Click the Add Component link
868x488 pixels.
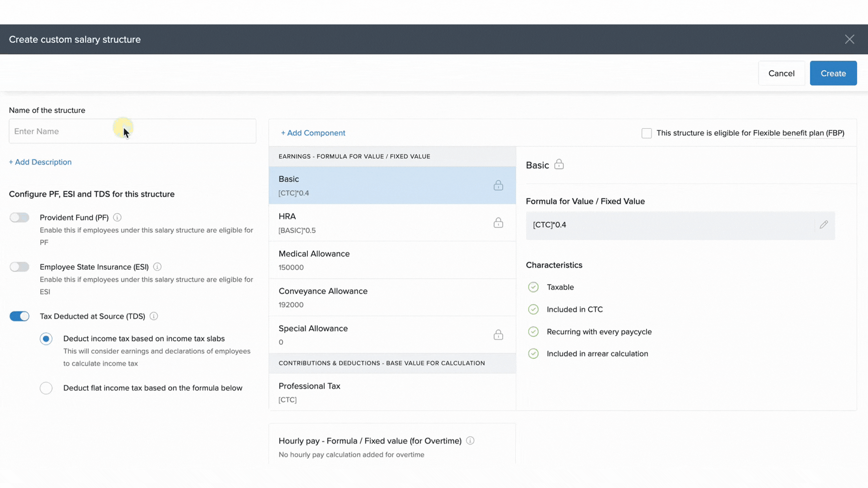(x=313, y=133)
